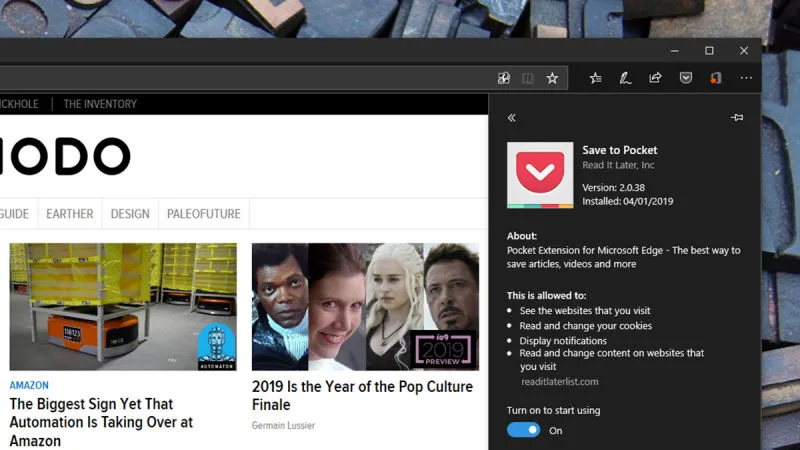Screen dimensions: 800x450
Task: Click The Inventory top bar link
Action: click(x=100, y=104)
